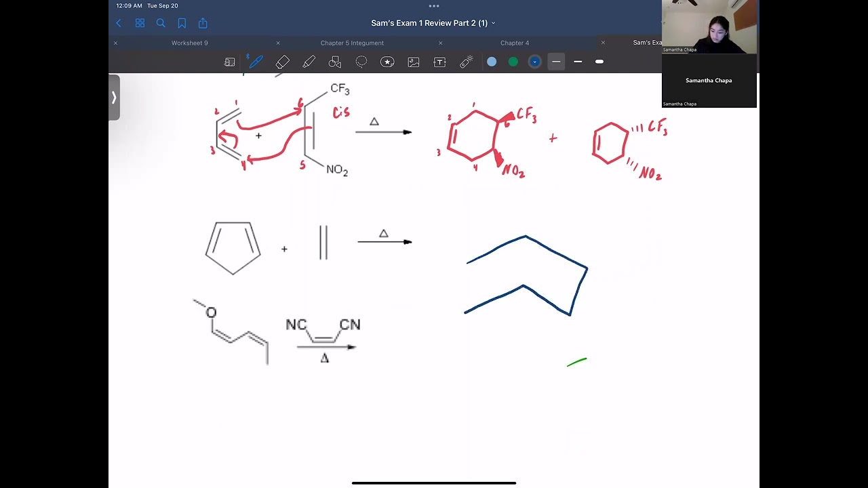Screen dimensions: 868x488
Task: Select the thick stroke width
Action: point(599,62)
